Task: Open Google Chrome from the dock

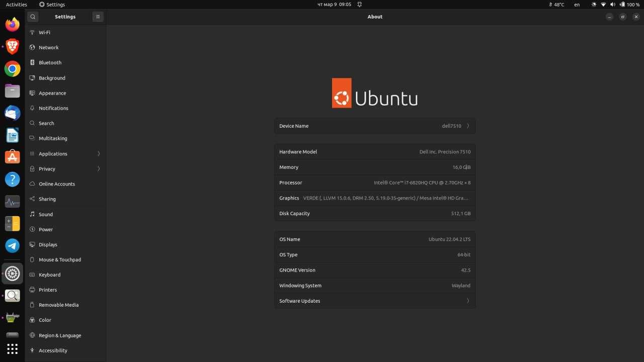Action: point(13,69)
